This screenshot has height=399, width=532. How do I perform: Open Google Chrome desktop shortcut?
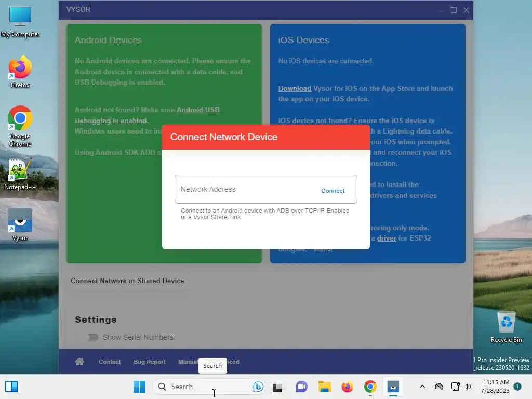20,126
